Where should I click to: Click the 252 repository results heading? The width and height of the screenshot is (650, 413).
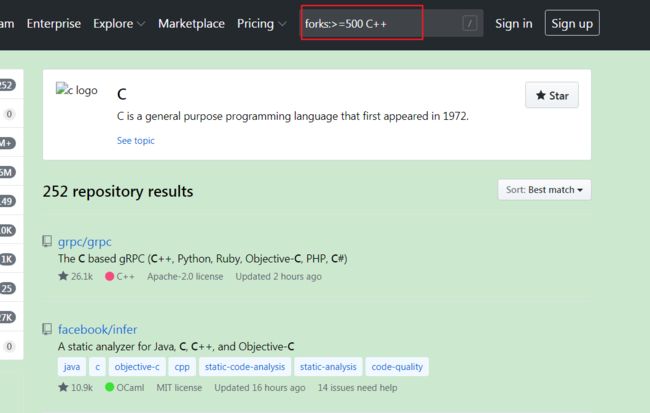pos(118,192)
